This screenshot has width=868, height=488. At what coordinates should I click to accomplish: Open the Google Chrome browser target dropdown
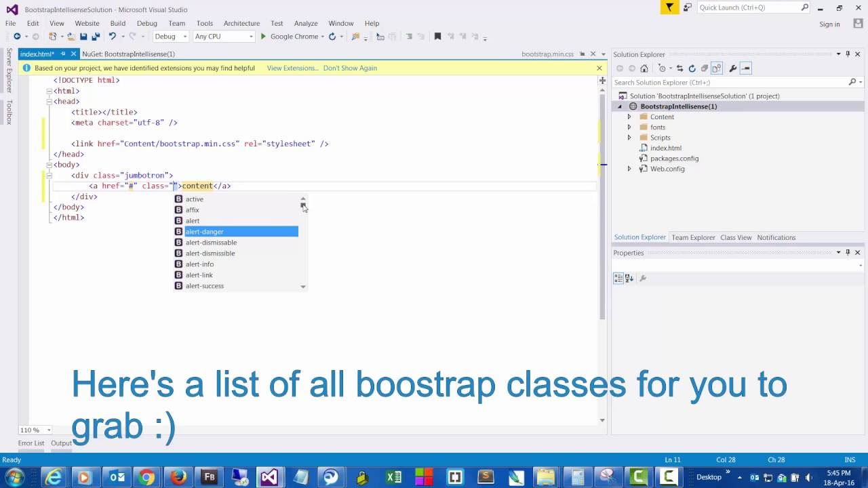(322, 37)
